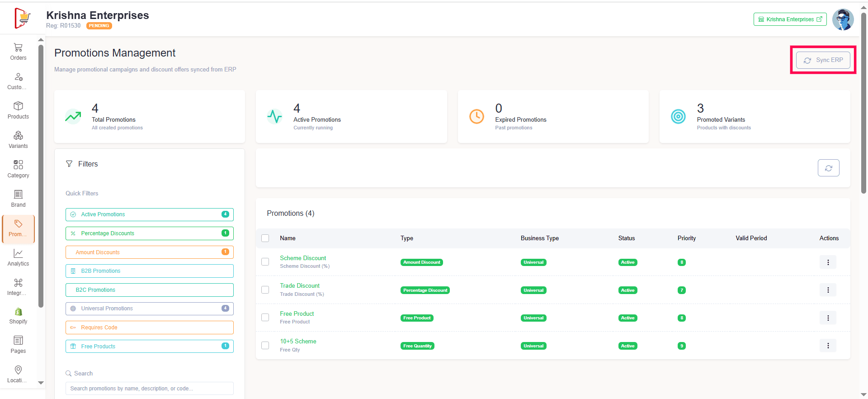Open the Category sidebar section
This screenshot has height=399, width=868.
18,169
